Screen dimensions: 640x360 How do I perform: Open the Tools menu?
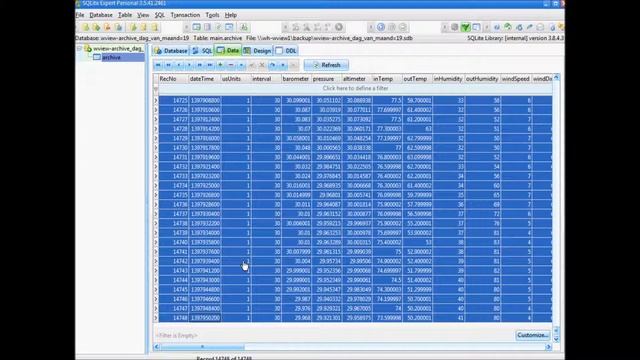pos(212,15)
